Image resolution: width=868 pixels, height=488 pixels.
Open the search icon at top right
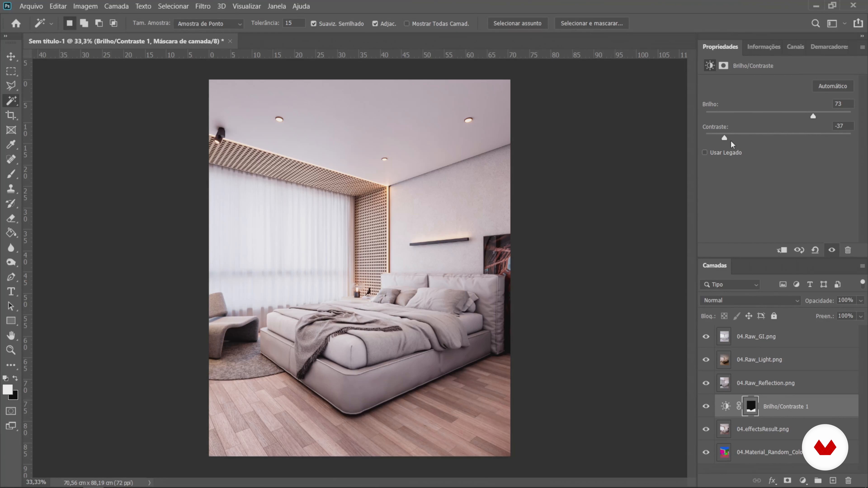pos(815,23)
